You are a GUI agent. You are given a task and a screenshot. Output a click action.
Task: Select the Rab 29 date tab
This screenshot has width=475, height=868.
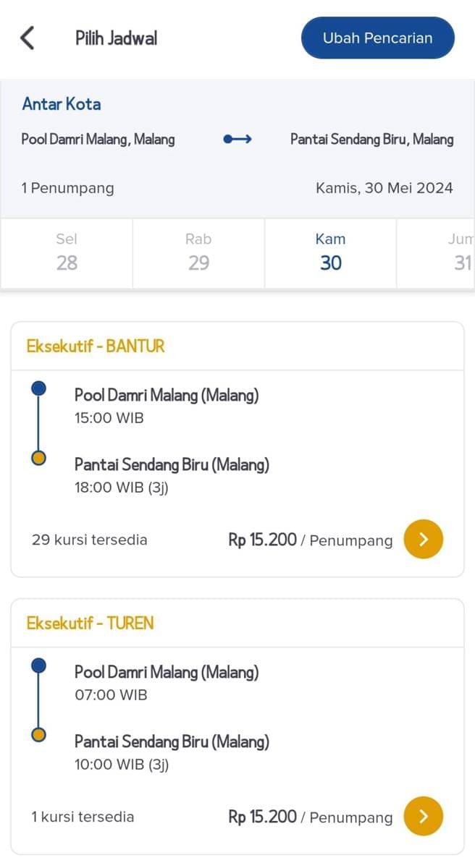pos(198,252)
